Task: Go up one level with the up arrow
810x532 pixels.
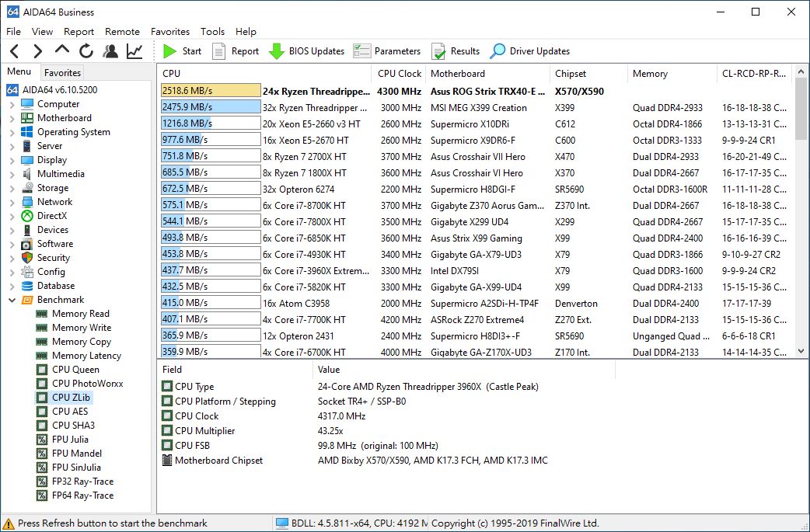Action: (x=62, y=50)
